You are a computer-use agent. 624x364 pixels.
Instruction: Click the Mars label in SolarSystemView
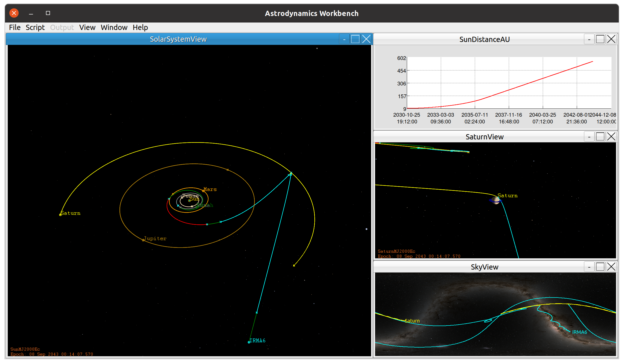point(210,189)
